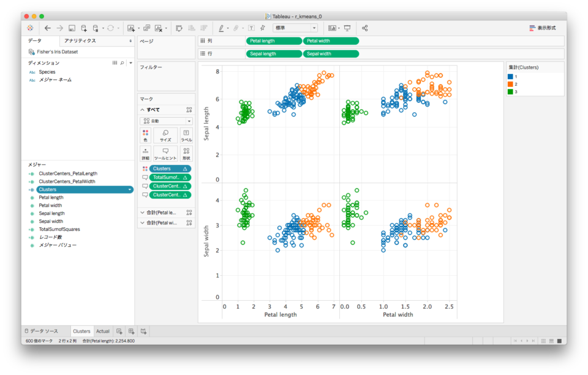Click the Shape button on the Marks card
This screenshot has height=375, width=588.
186,152
